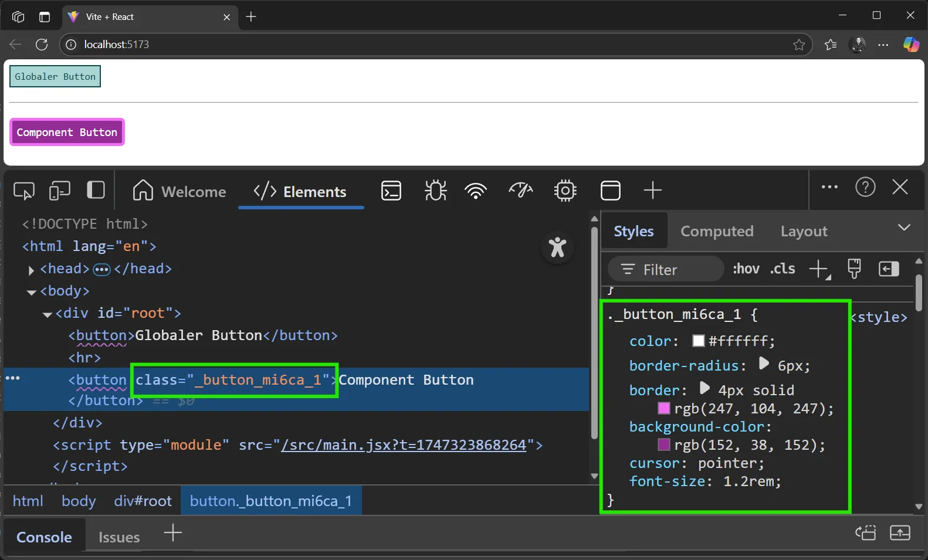The width and height of the screenshot is (928, 560).
Task: Add a tool to the drawer
Action: click(173, 533)
